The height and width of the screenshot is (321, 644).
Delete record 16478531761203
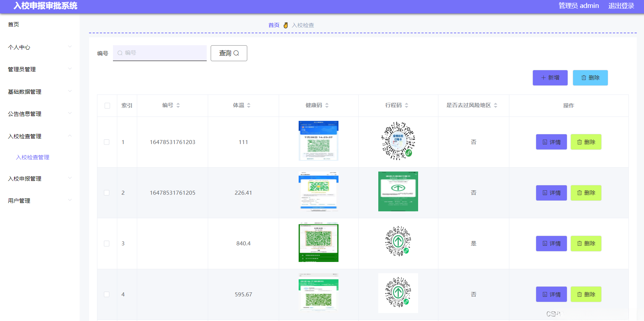pos(586,142)
